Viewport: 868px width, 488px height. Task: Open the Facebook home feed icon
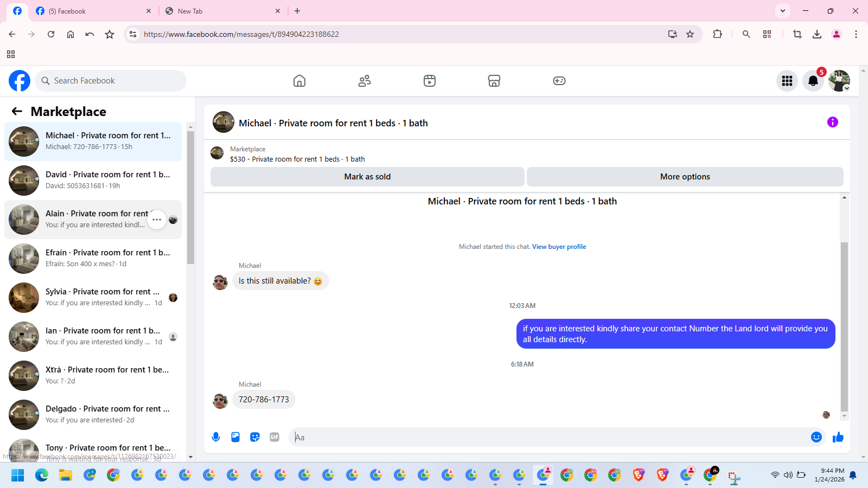click(x=299, y=81)
